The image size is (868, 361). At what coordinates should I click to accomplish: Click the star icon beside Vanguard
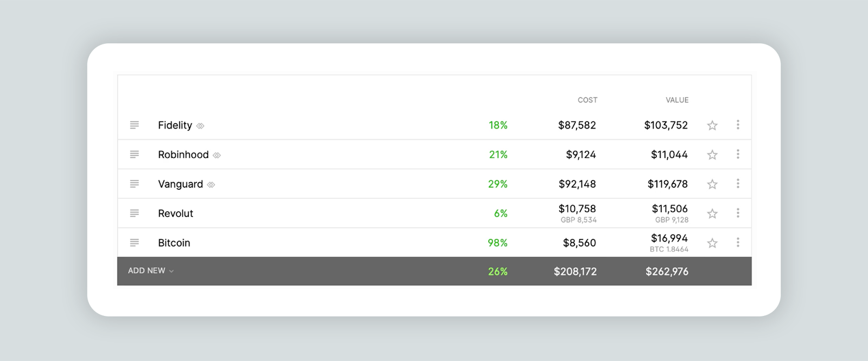coord(712,184)
